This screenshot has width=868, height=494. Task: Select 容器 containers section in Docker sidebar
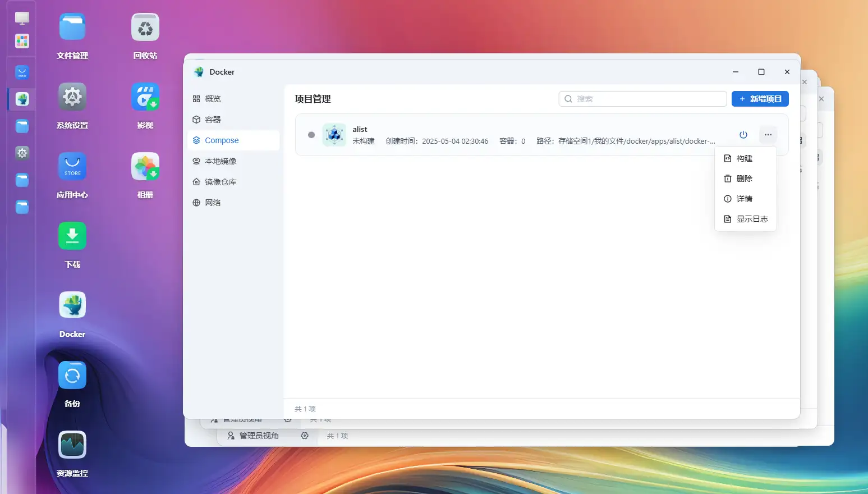pyautogui.click(x=213, y=119)
